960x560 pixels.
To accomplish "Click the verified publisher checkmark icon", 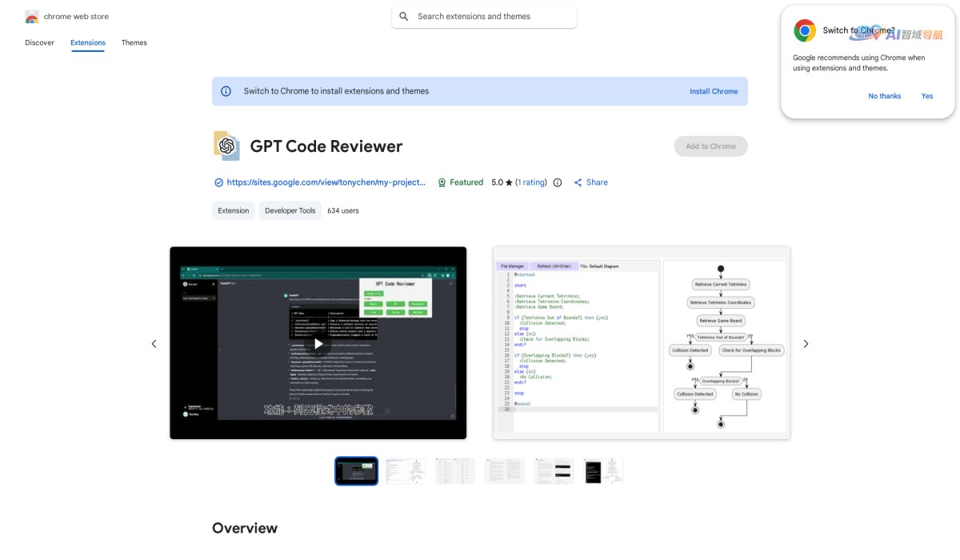I will [x=218, y=182].
